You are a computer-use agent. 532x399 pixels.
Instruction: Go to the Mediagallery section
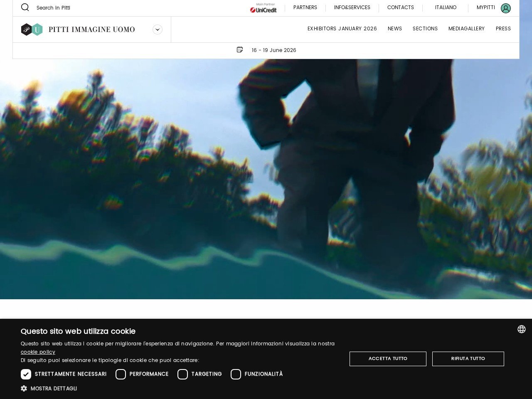tap(466, 29)
